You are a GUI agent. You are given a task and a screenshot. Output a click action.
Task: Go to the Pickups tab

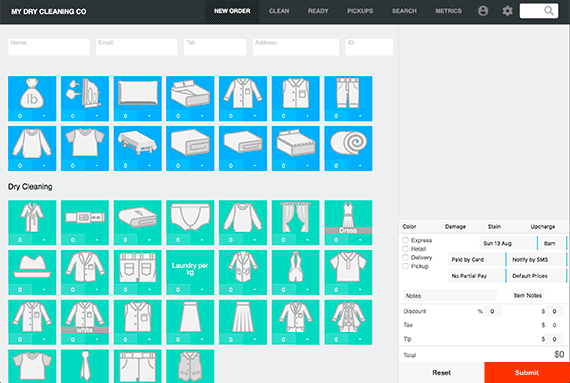coord(360,11)
